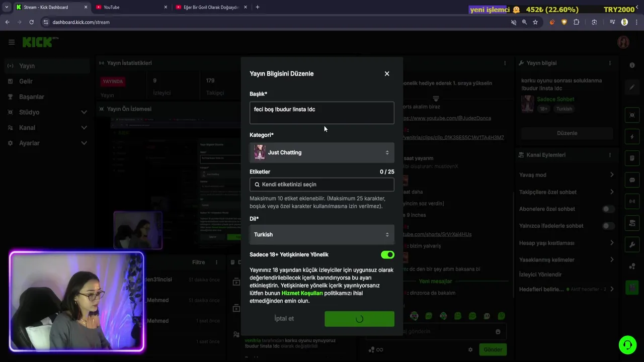Open the browser extensions puzzle icon
The width and height of the screenshot is (644, 362).
[x=577, y=22]
